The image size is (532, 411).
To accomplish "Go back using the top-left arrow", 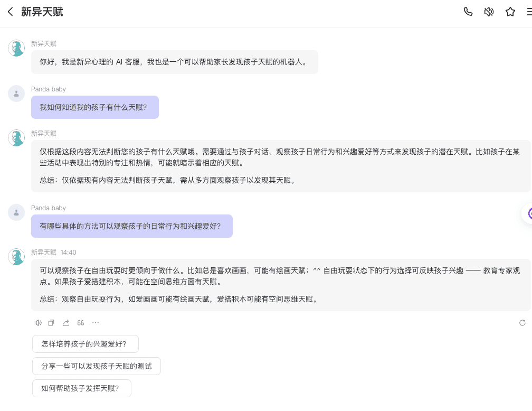I will pyautogui.click(x=10, y=12).
